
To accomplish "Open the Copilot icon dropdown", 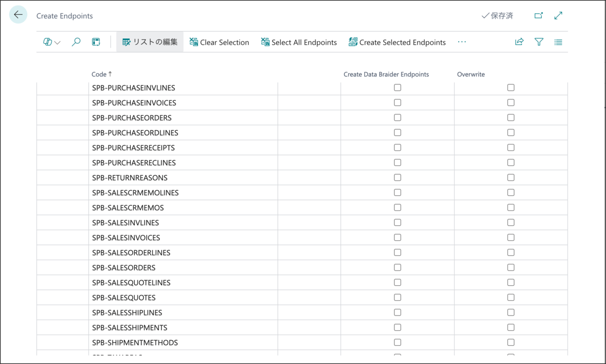I will tap(52, 42).
